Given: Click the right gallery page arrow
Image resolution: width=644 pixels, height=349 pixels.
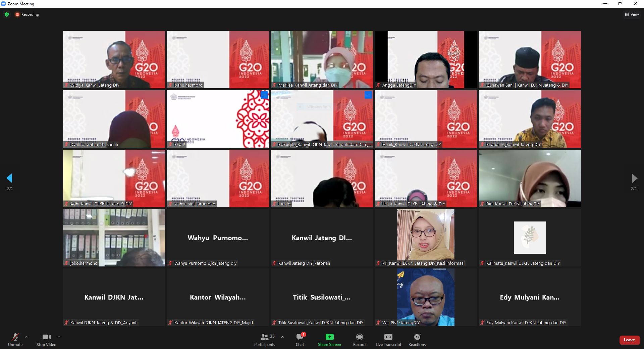Looking at the screenshot, I should coord(634,178).
